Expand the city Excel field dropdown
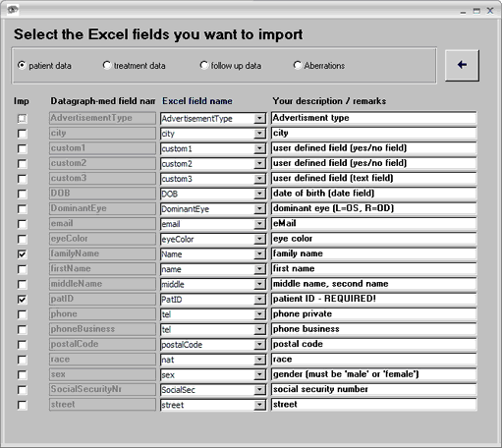 (x=259, y=134)
